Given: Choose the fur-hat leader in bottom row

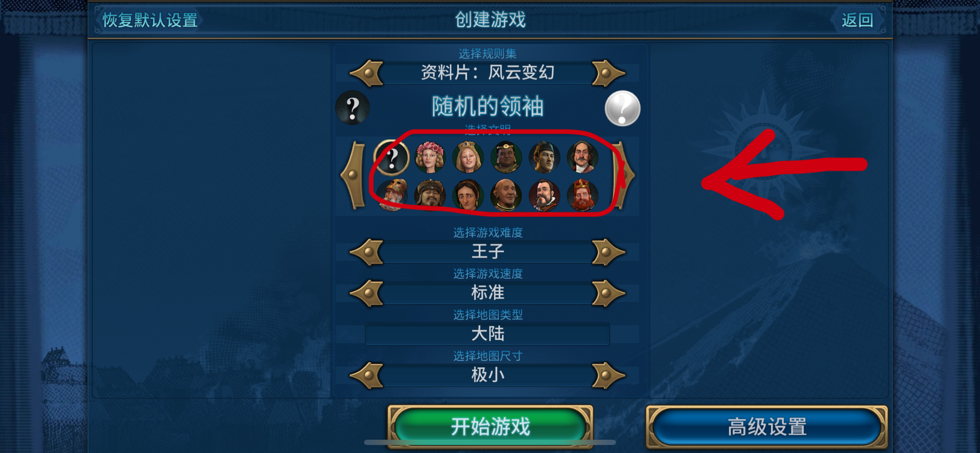Looking at the screenshot, I should click(430, 195).
